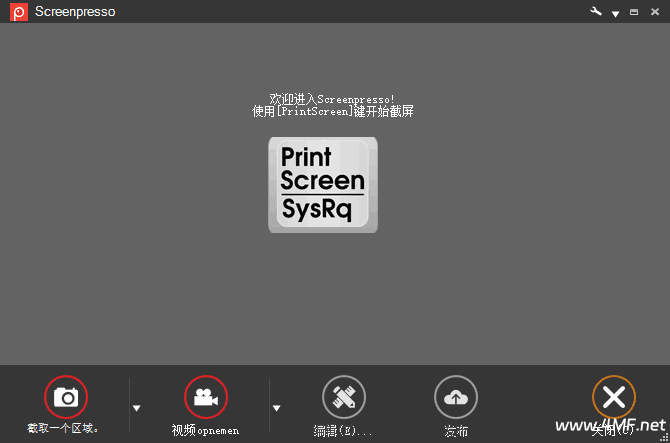Open the editor via pencil-ruler icon
Viewport: 670px width, 443px height.
coord(344,397)
